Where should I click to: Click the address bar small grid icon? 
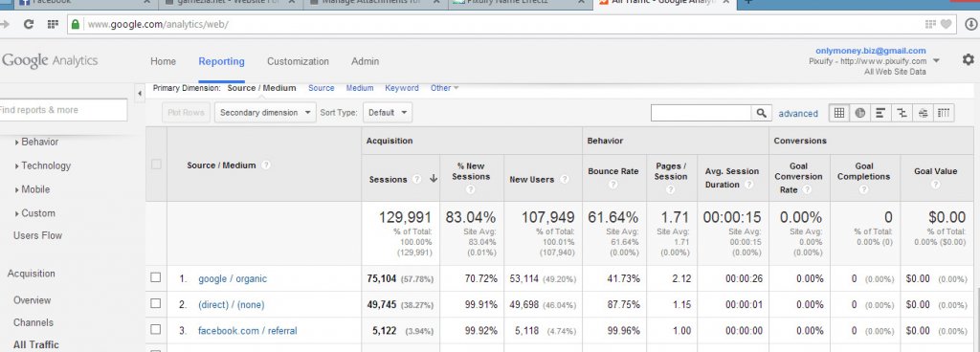point(930,24)
